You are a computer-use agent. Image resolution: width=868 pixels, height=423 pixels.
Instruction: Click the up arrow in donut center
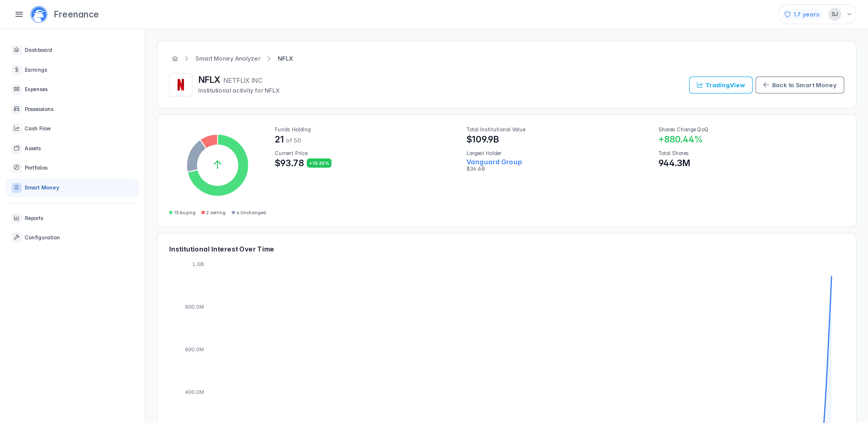pyautogui.click(x=218, y=165)
